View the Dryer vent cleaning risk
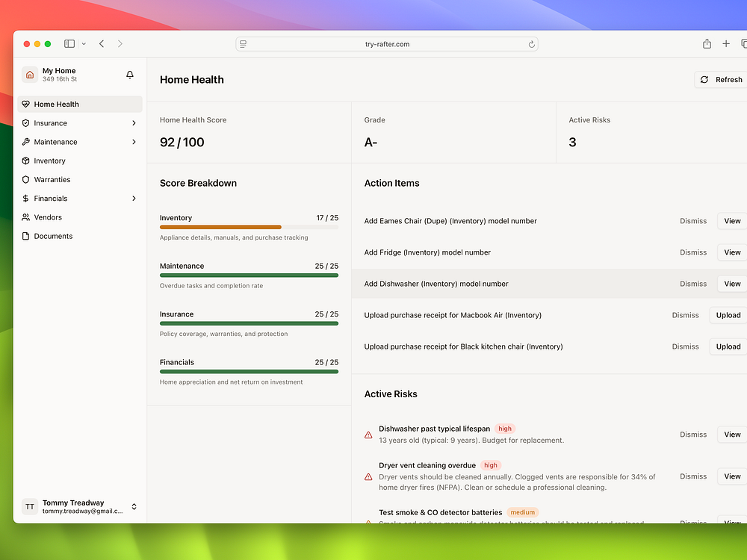 [732, 476]
